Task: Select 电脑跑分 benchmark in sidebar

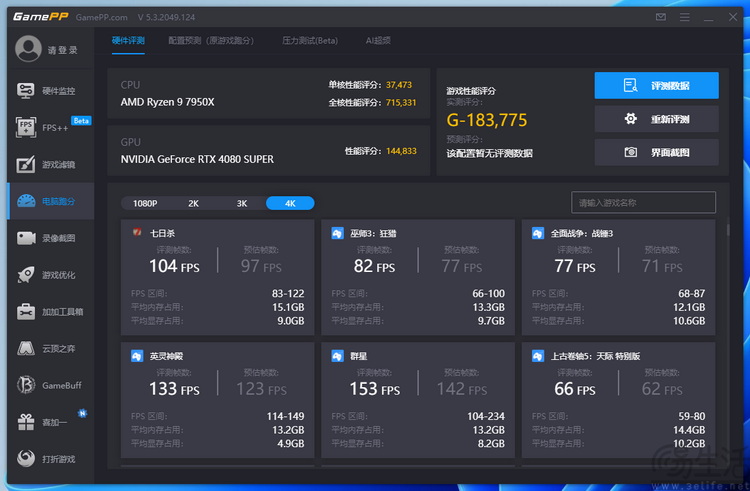Action: pos(50,201)
